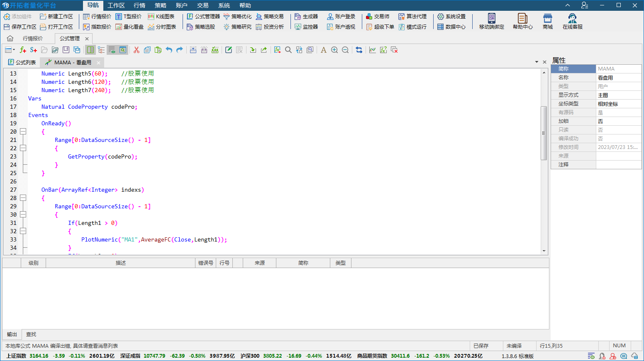Open the 导航 menu tab
Viewport: 644px width, 361px height.
click(93, 5)
